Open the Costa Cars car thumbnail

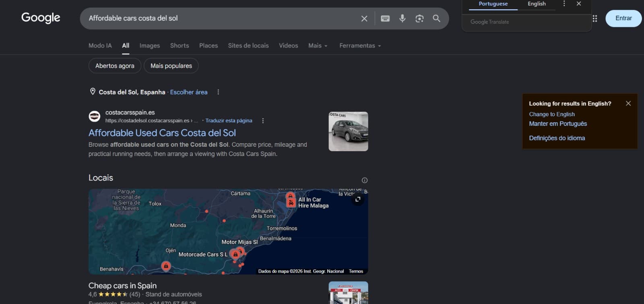pyautogui.click(x=348, y=131)
